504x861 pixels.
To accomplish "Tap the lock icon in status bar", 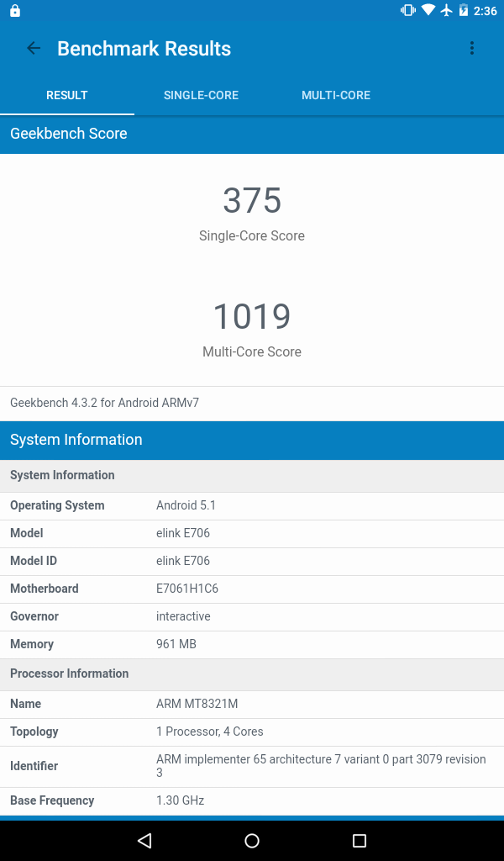I will (15, 10).
